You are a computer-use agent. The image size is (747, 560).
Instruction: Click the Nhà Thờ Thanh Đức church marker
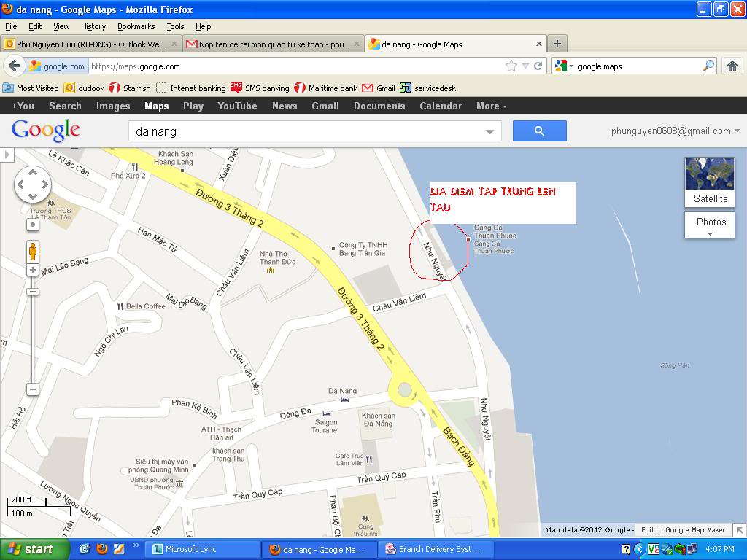coord(271,270)
